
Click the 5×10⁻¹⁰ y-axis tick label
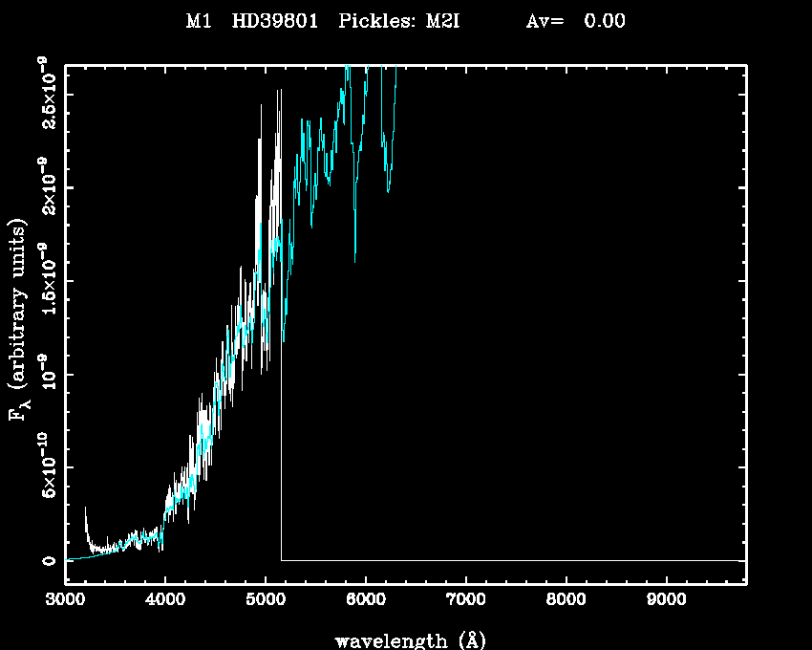click(x=47, y=467)
